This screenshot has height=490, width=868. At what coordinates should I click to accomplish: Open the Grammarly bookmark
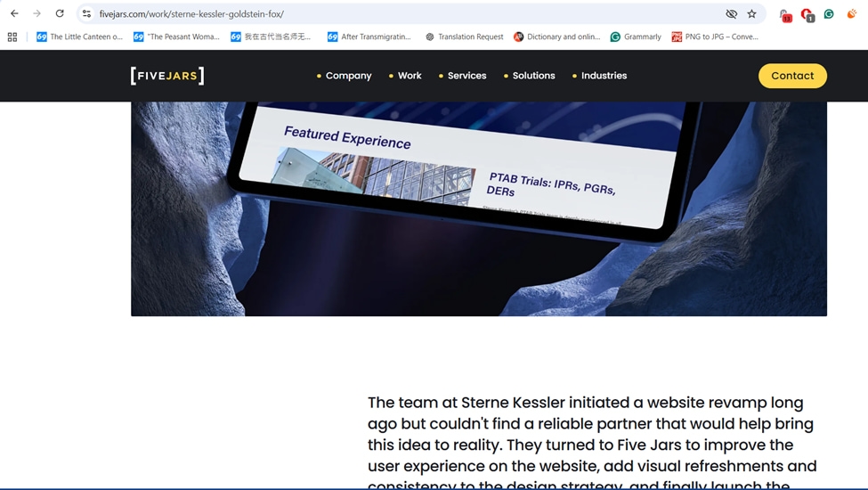636,37
